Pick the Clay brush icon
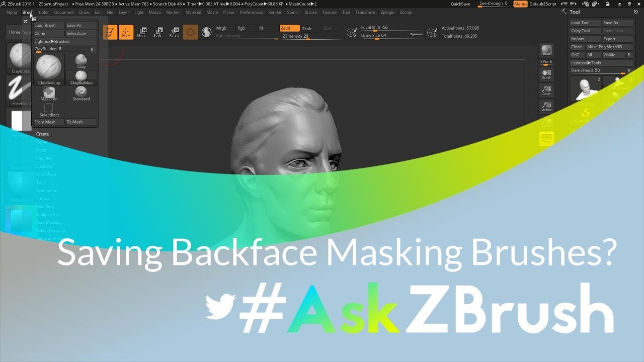Screen dimensions: 644x362 81,61
